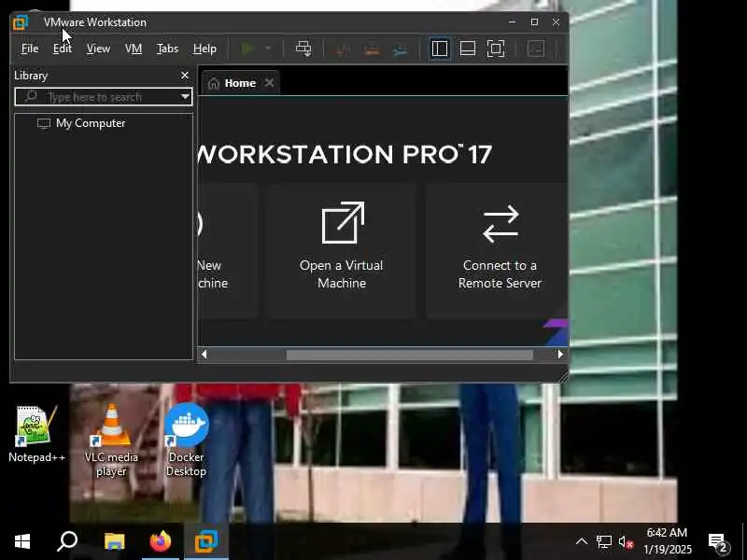The image size is (747, 560).
Task: Select the Home tab
Action: 240,83
